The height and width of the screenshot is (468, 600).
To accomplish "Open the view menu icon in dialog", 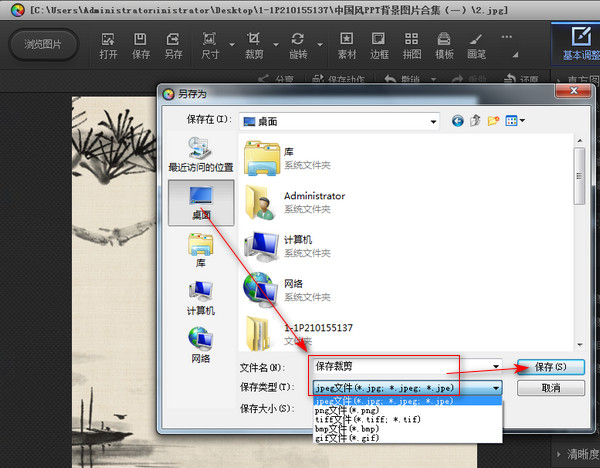I will (x=515, y=121).
